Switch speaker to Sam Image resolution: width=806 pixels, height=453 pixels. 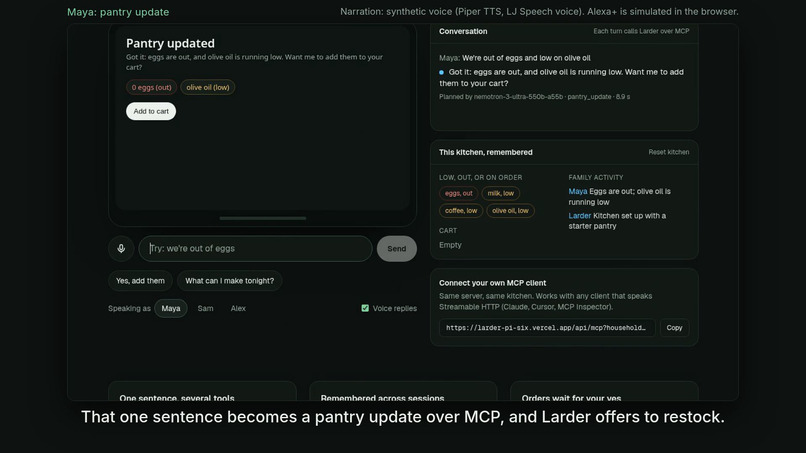(206, 309)
